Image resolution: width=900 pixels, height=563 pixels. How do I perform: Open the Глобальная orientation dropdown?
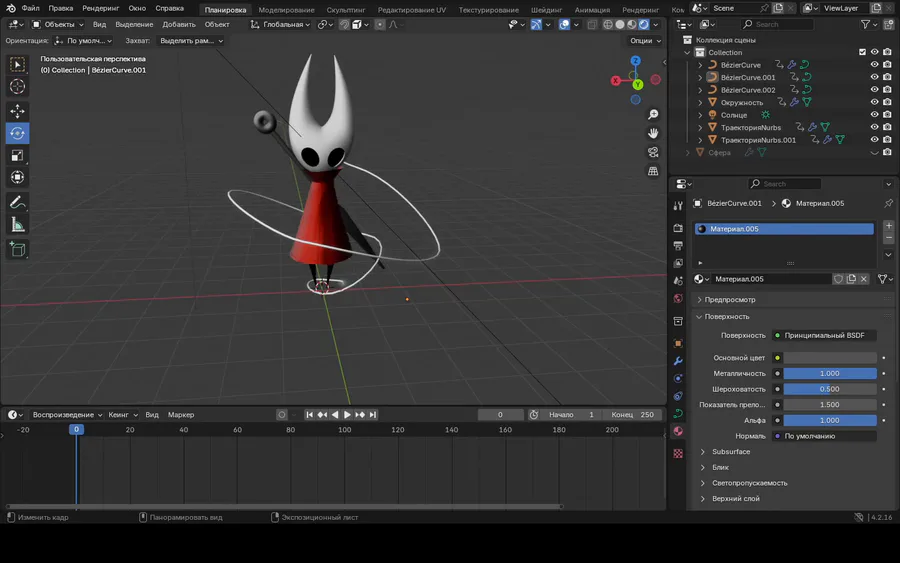pos(281,25)
